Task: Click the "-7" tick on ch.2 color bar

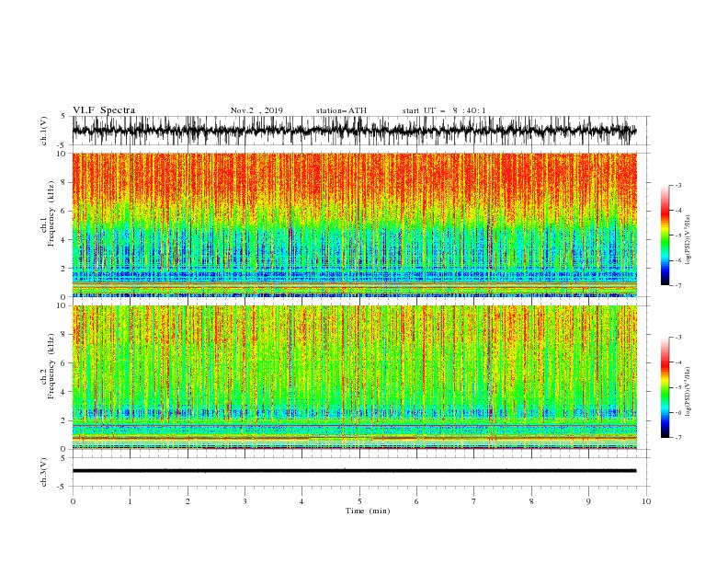Action: [678, 437]
